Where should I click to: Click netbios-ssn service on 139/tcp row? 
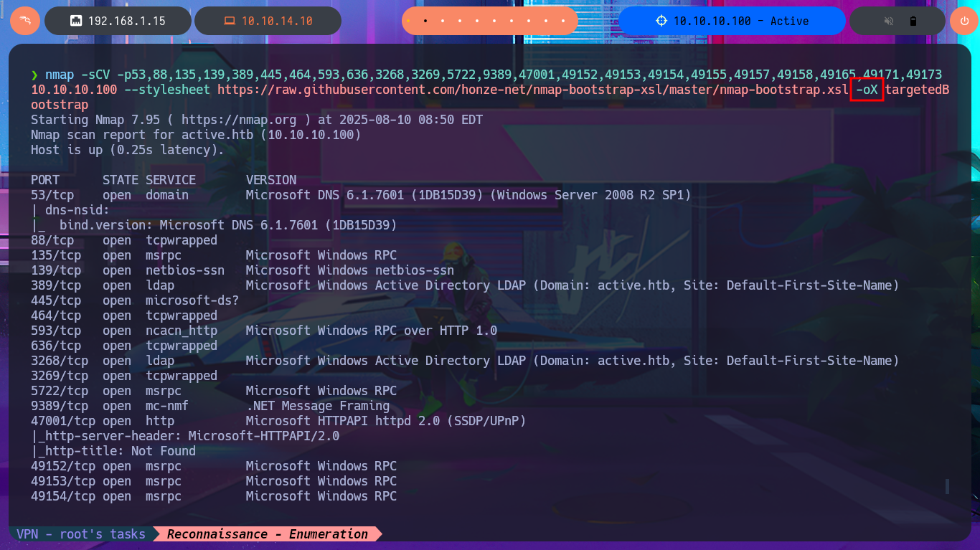coord(185,270)
